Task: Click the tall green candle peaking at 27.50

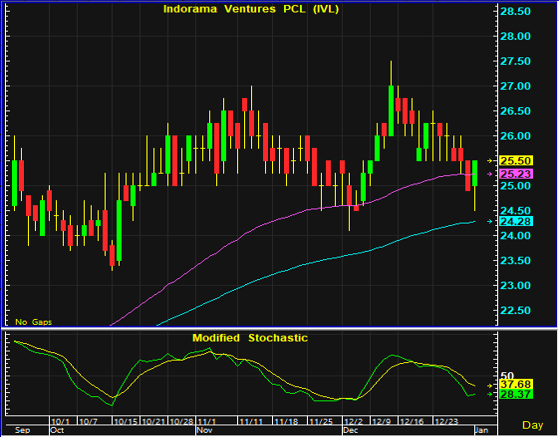Action: 391,110
